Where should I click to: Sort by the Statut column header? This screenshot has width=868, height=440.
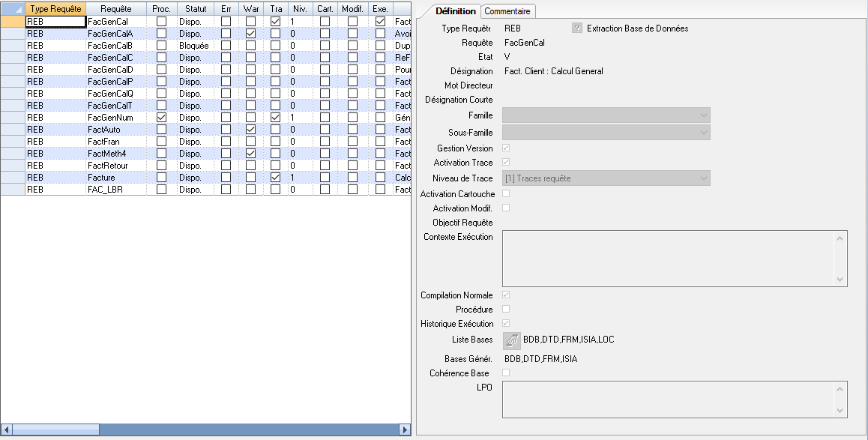(x=196, y=8)
